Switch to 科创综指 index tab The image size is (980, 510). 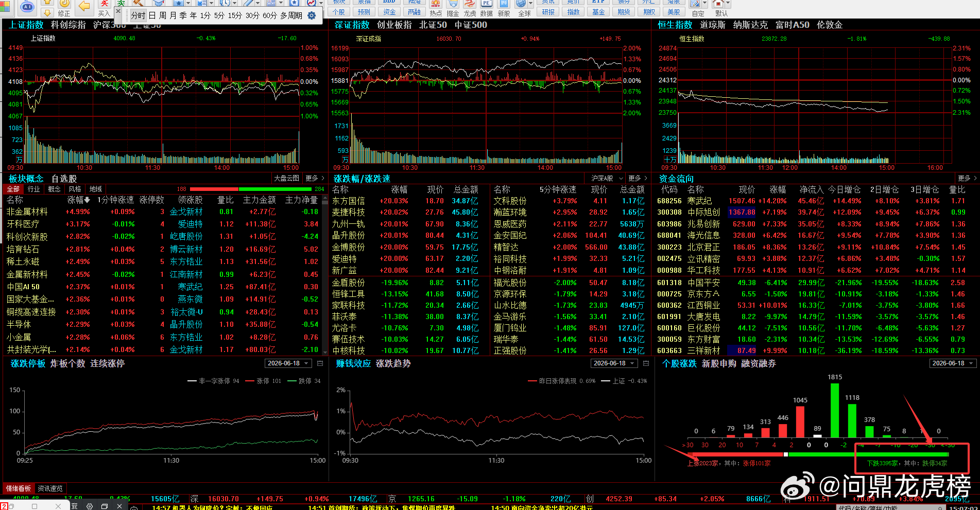(68, 25)
